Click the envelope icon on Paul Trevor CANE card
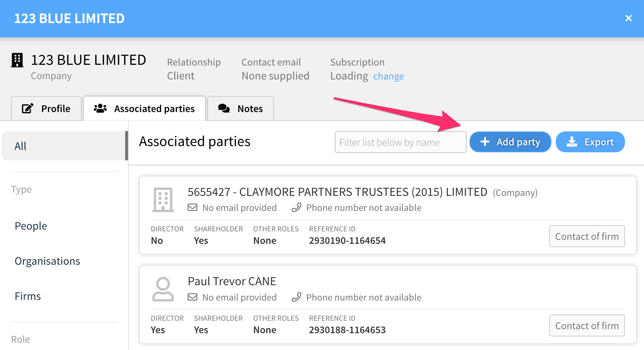 click(192, 297)
